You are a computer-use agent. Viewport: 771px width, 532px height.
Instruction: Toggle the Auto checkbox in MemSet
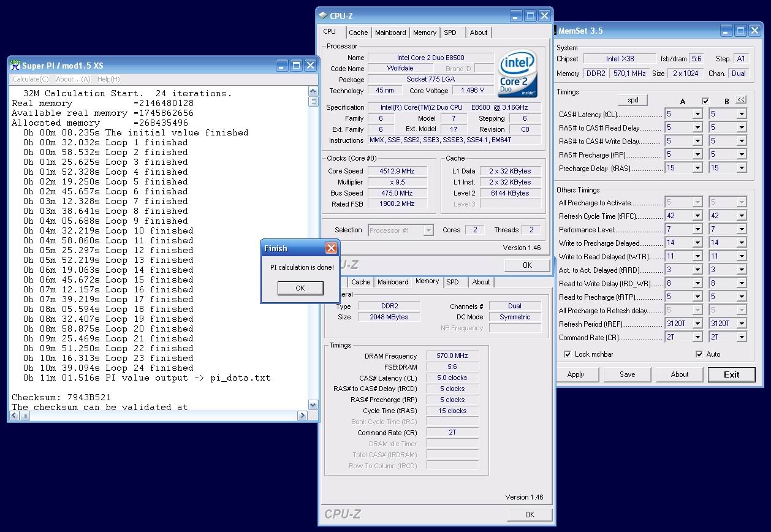point(699,354)
